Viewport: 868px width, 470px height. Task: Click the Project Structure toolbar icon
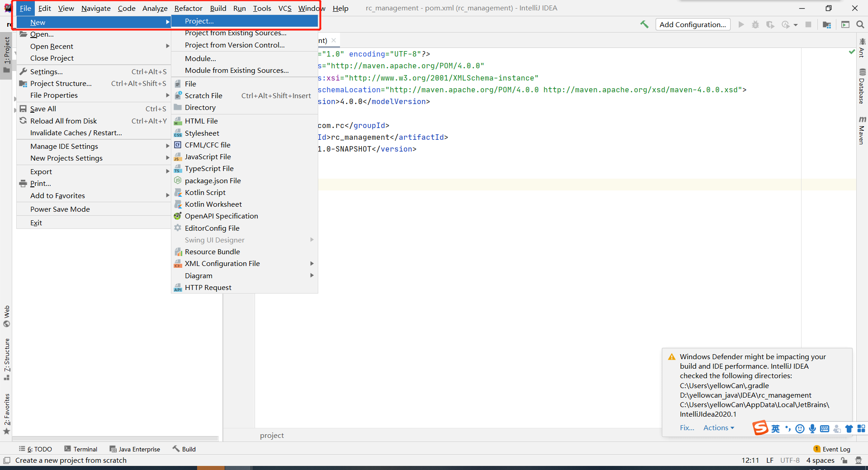pos(827,24)
